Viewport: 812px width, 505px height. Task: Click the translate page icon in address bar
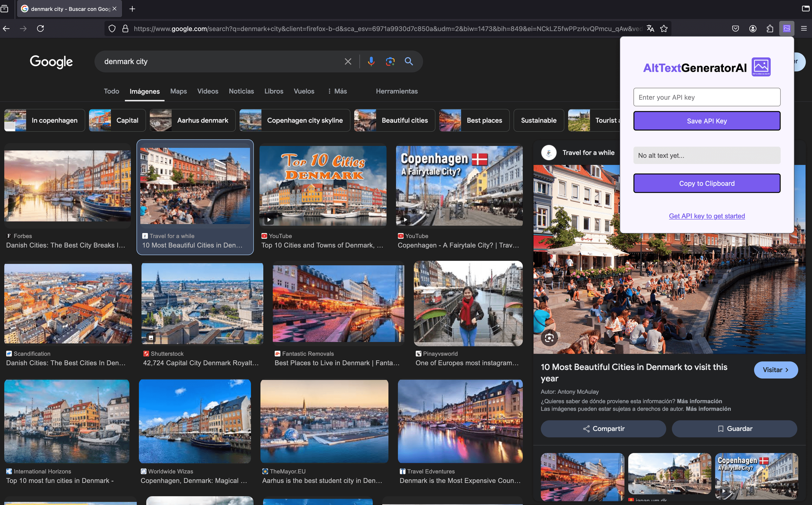click(650, 29)
